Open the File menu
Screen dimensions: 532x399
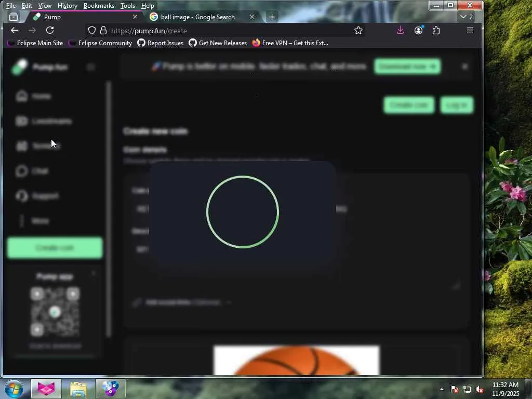point(11,5)
